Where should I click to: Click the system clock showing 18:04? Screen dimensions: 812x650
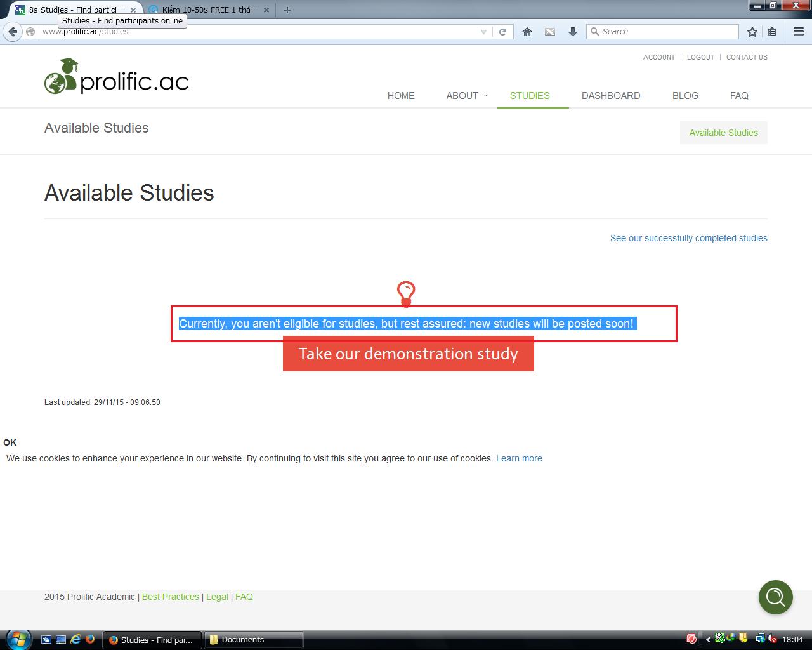(793, 640)
